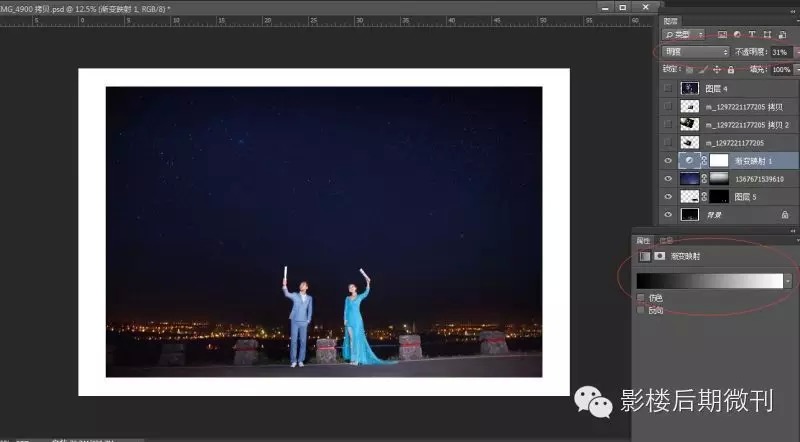Click the gradient map adjustment icon in Properties
Image resolution: width=800 pixels, height=442 pixels.
click(645, 256)
